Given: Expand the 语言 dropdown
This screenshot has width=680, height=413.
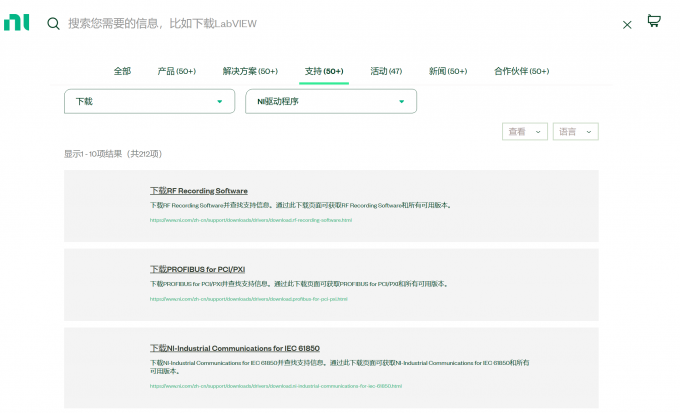Looking at the screenshot, I should click(x=575, y=131).
